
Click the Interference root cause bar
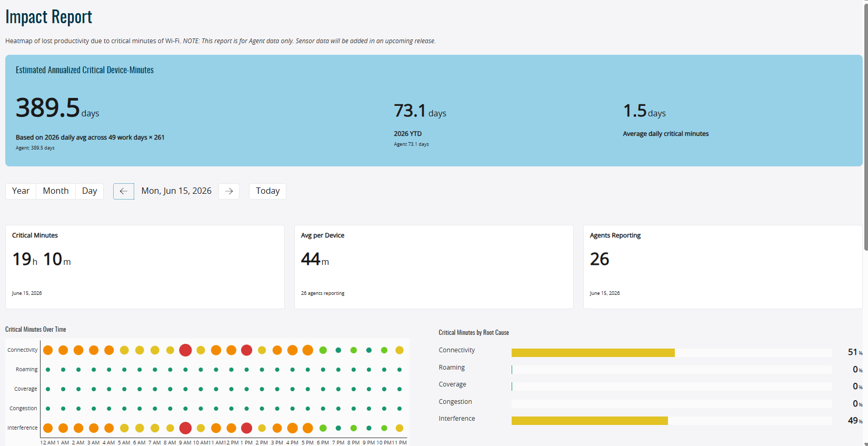(590, 421)
